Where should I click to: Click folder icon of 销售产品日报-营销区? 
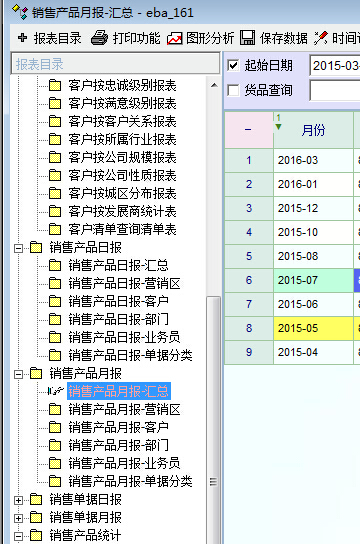[x=55, y=283]
